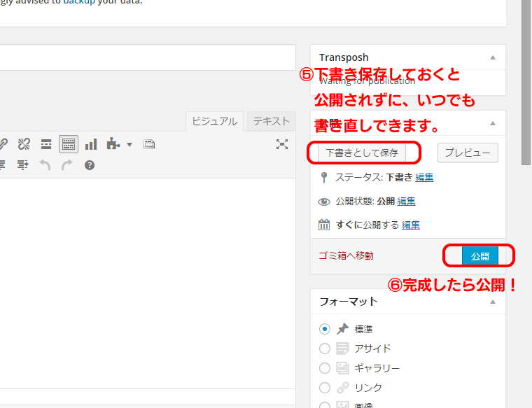Collapse the Transposh panel
Viewport: 532px width, 408px height.
493,57
